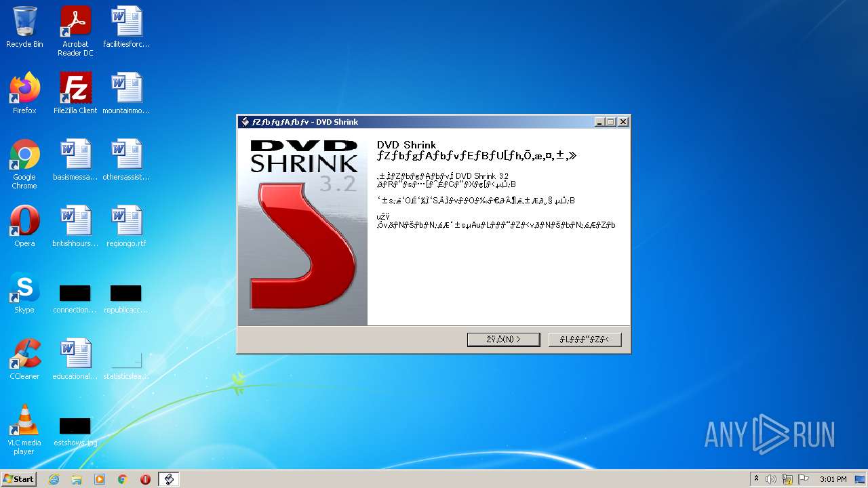Screen dimensions: 868x488
Task: Show hidden tray icons arrow
Action: (756, 479)
